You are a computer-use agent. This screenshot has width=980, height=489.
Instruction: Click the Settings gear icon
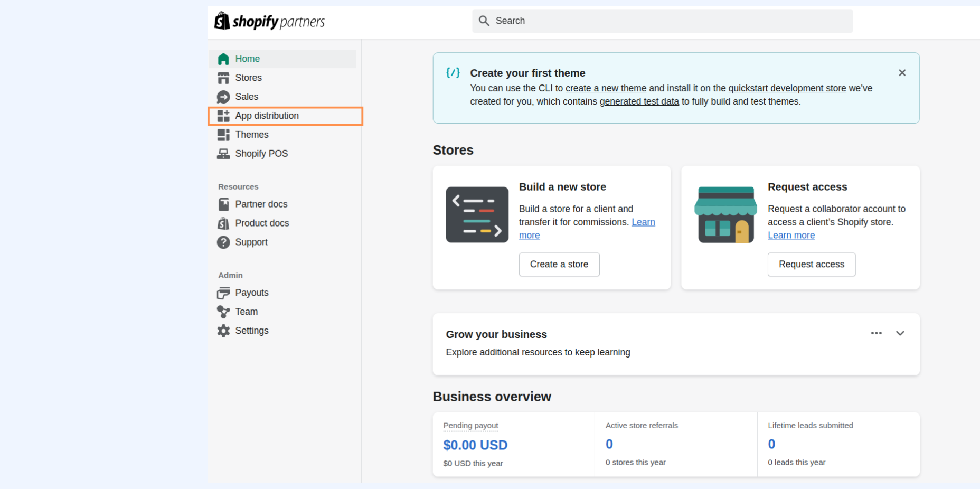223,331
